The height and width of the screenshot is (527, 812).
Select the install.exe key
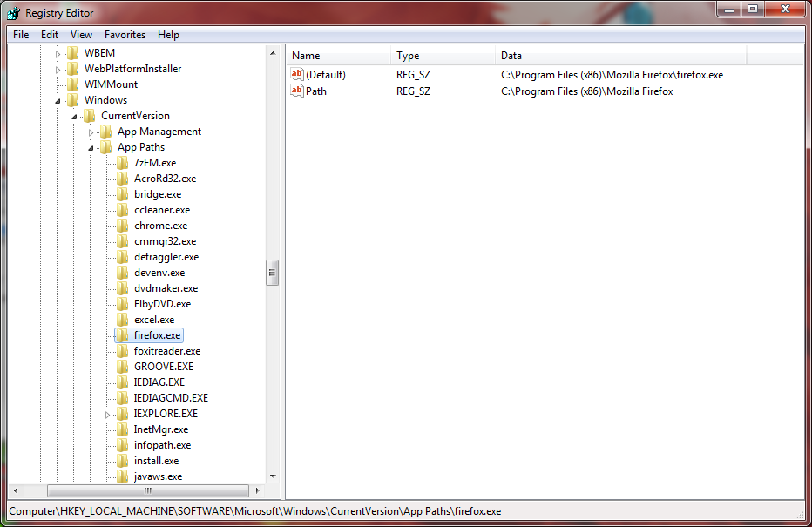tap(157, 461)
